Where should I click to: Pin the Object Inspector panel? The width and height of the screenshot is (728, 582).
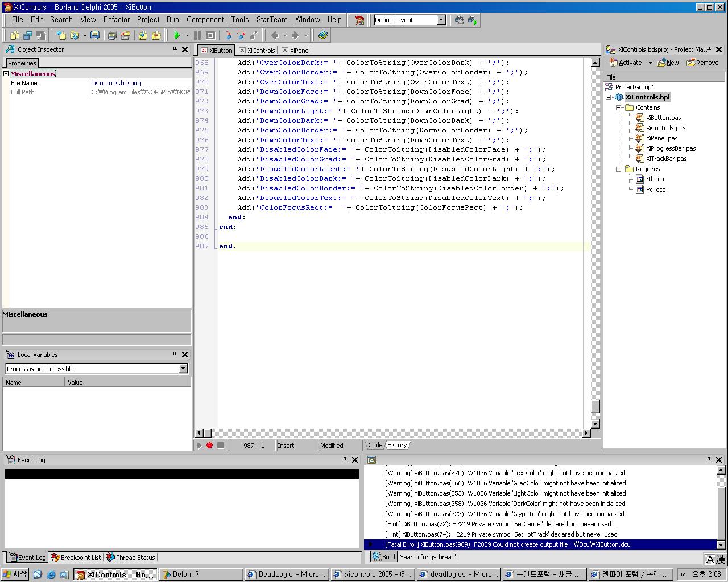175,49
